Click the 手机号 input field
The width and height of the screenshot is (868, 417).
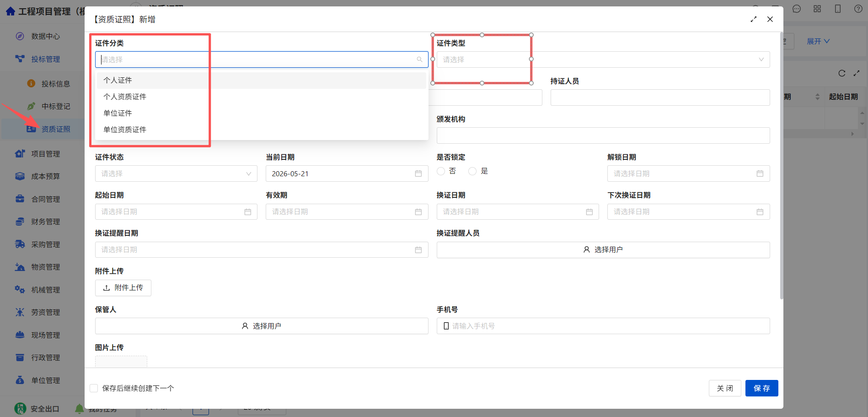point(603,326)
